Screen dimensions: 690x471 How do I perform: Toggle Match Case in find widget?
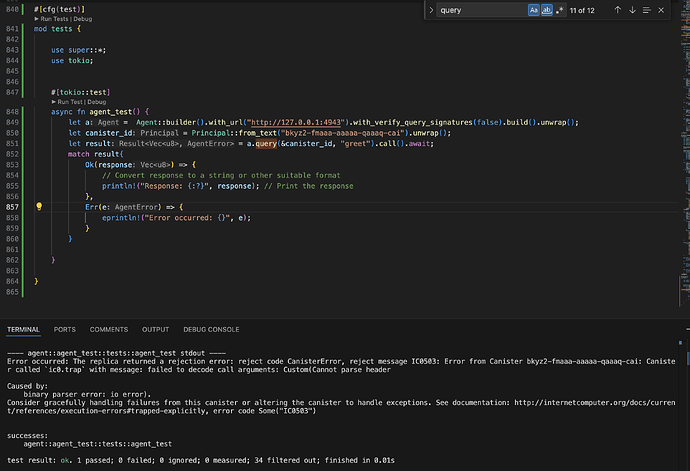(x=533, y=10)
